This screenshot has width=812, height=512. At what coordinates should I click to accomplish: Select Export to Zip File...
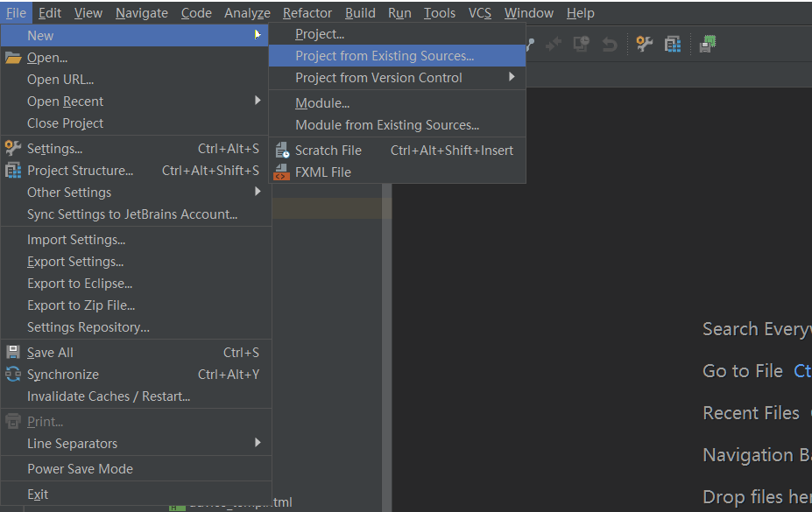pos(135,305)
